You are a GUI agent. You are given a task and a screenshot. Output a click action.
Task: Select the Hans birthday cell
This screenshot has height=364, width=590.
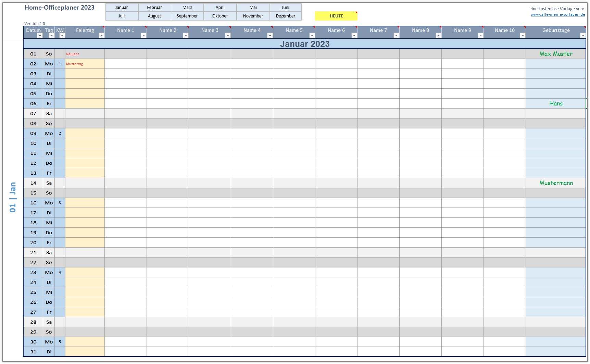coord(555,104)
